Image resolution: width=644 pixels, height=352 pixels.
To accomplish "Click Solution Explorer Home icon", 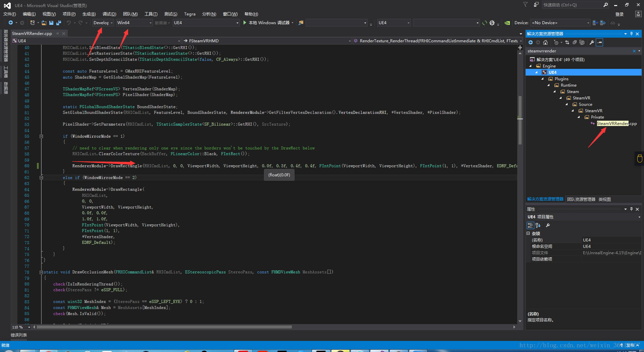I will click(x=545, y=42).
